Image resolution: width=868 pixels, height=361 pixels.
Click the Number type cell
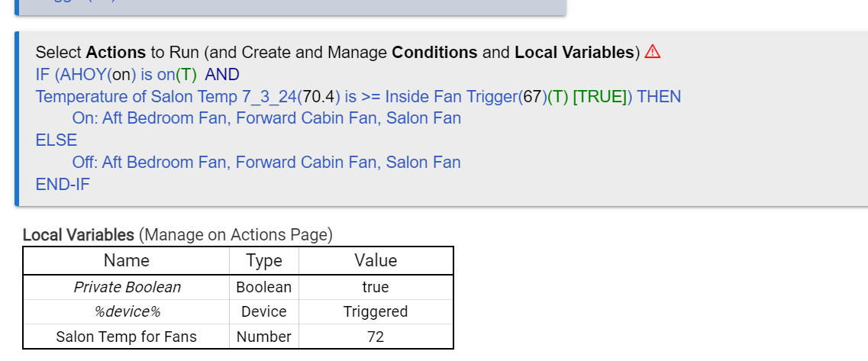[x=264, y=337]
